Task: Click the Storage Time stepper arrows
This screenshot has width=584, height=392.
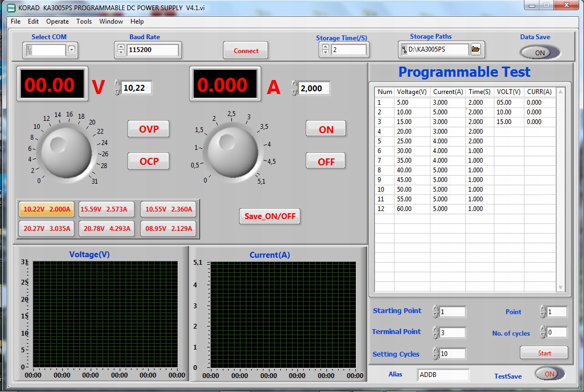Action: click(x=325, y=50)
